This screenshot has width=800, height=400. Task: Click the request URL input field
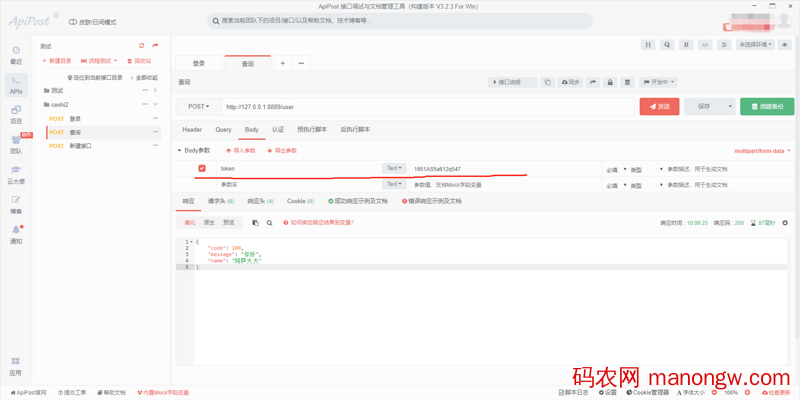pyautogui.click(x=428, y=107)
